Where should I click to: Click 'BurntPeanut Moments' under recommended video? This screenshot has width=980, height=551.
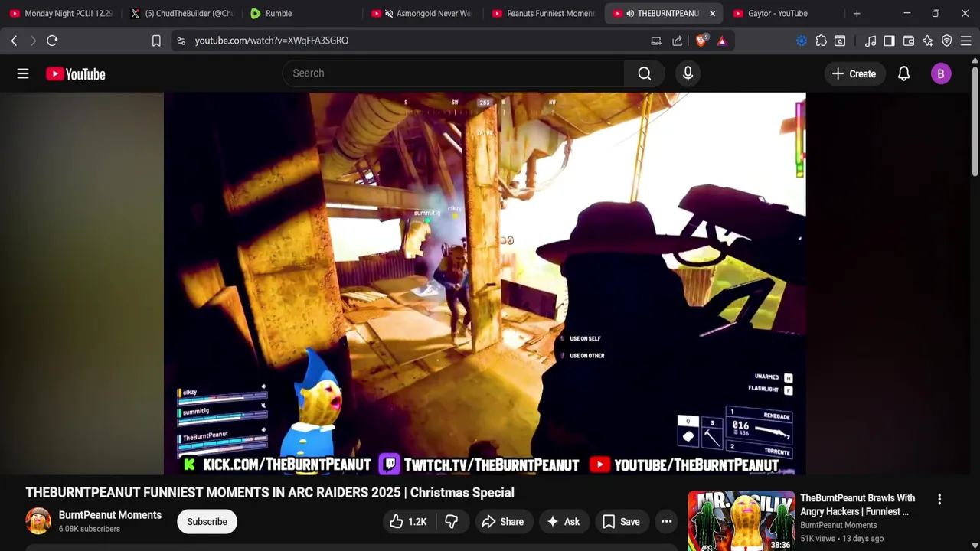point(838,525)
